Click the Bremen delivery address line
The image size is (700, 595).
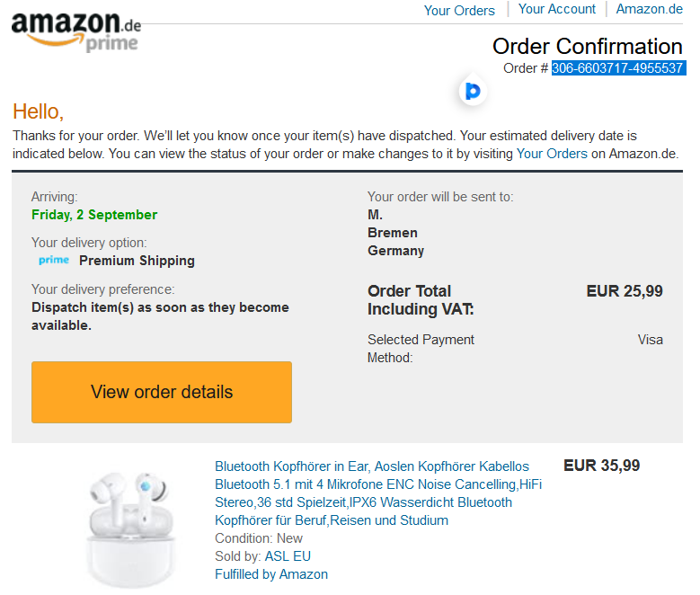pyautogui.click(x=393, y=233)
